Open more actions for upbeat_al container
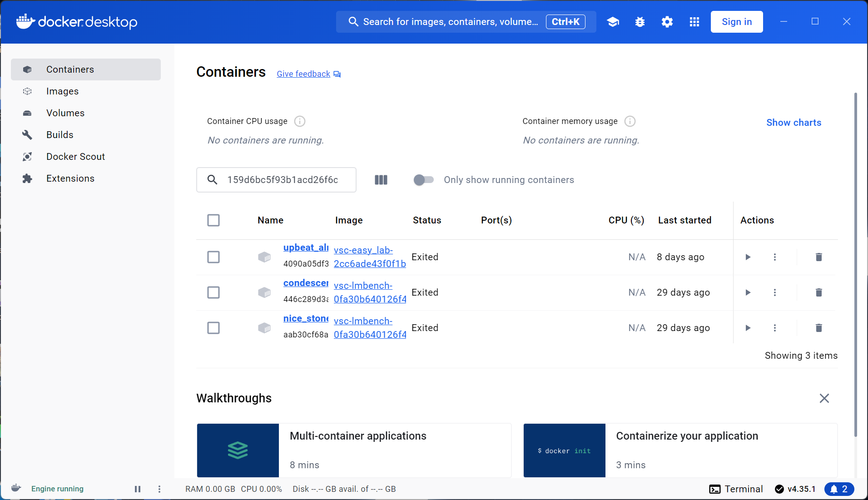The image size is (868, 500). point(775,257)
